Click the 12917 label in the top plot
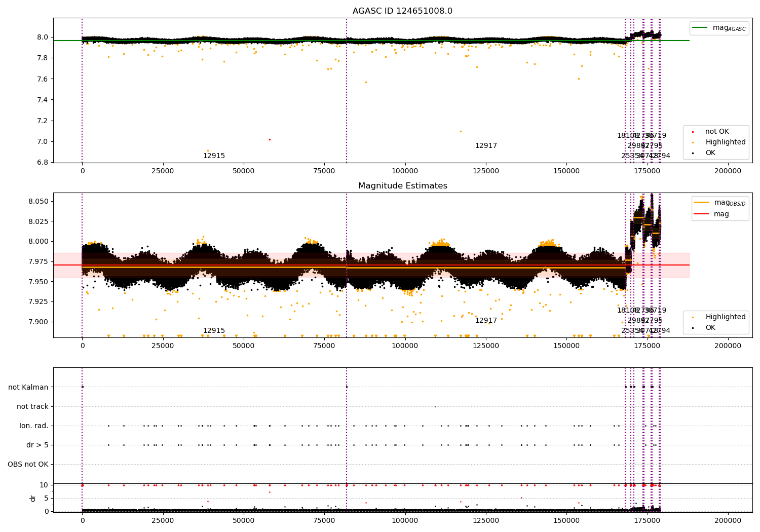The width and height of the screenshot is (760, 532). pos(486,146)
